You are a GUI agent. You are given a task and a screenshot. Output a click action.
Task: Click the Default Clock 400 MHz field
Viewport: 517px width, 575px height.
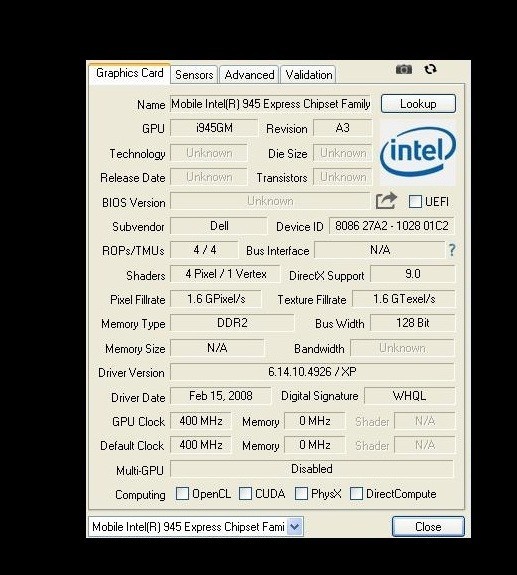pyautogui.click(x=201, y=445)
